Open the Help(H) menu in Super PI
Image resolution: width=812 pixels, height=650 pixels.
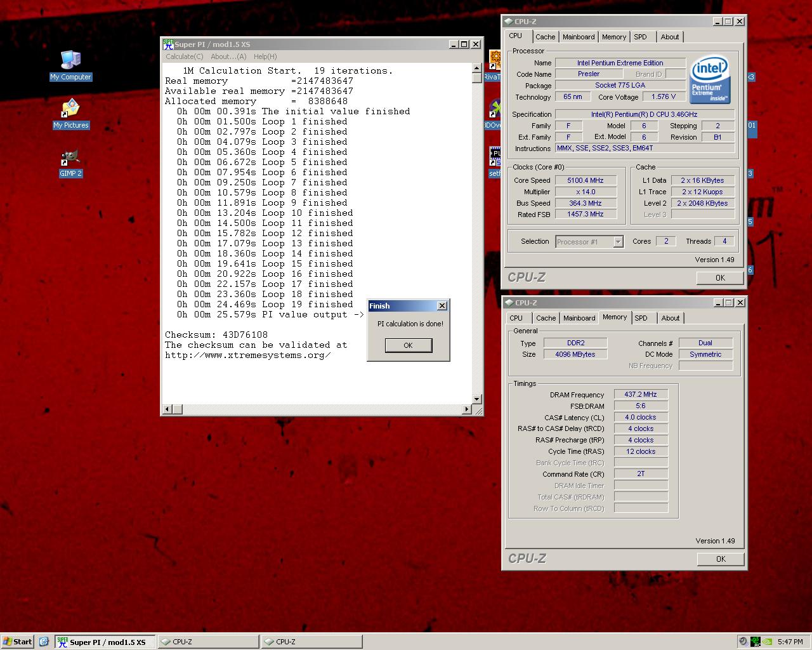click(x=265, y=56)
